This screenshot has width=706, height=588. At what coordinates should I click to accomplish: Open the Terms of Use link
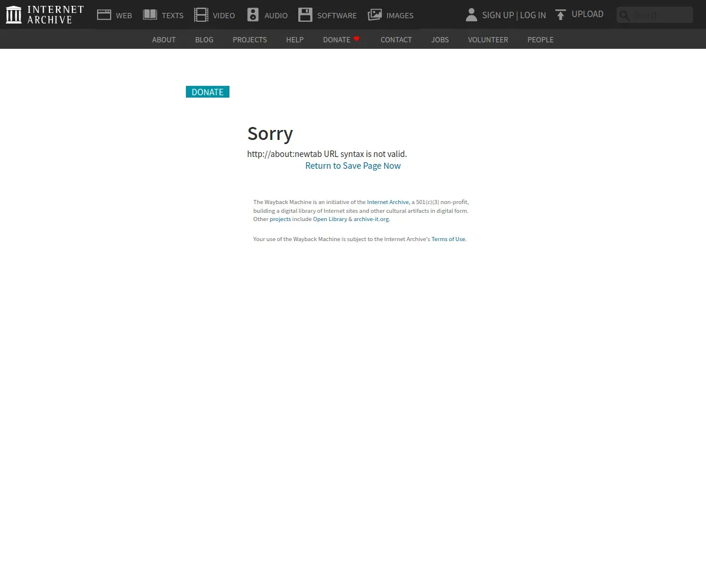point(448,239)
